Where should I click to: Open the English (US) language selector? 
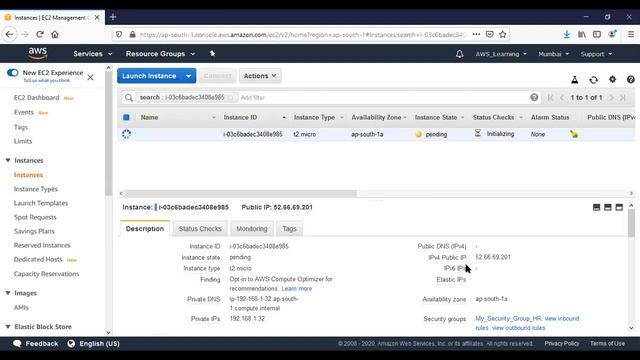(93, 344)
